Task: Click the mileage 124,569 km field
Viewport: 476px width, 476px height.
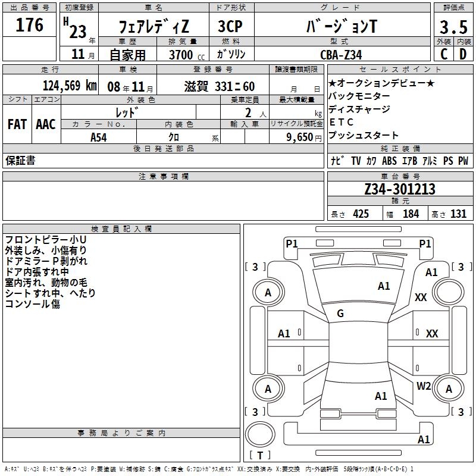Action: pos(51,85)
